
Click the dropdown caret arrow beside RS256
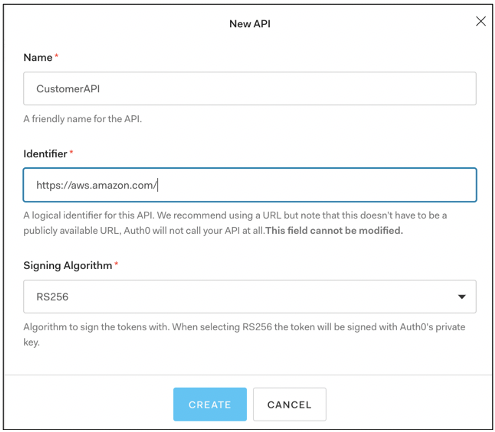(461, 297)
